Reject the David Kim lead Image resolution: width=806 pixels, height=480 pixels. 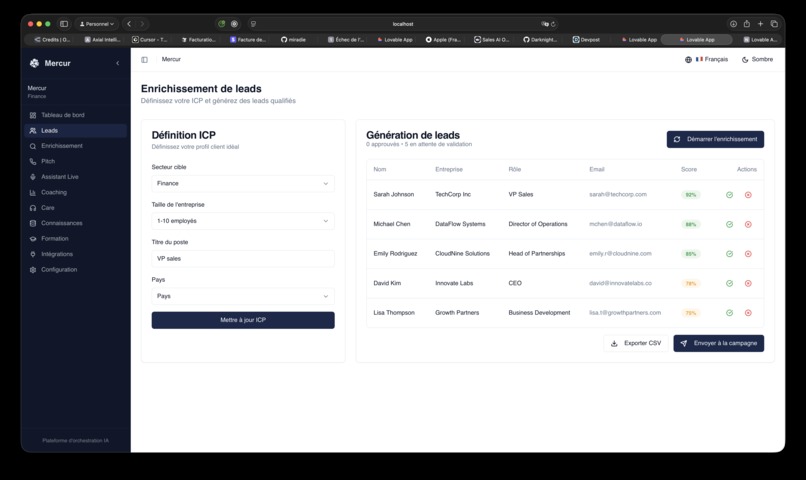coord(748,283)
